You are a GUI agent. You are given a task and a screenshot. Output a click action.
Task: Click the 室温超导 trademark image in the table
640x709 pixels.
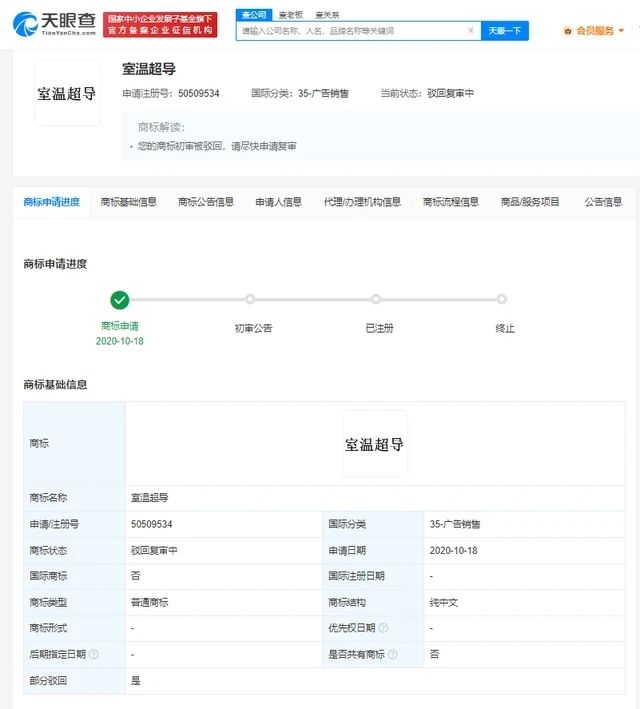(x=375, y=444)
